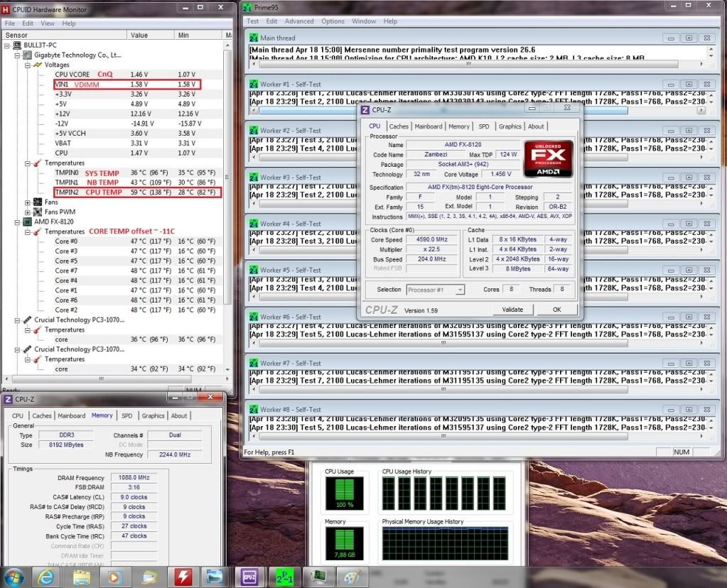Sort by Sensor column header

(x=64, y=36)
